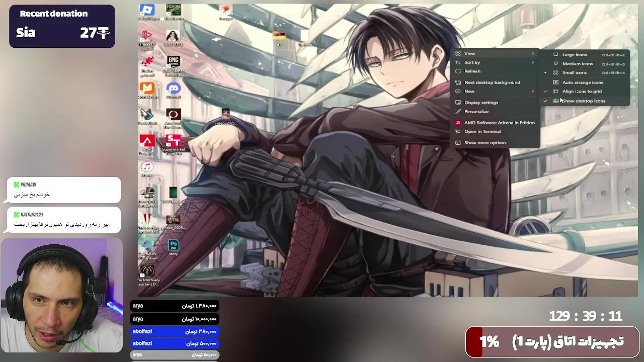Launch the Apex Legends shortcut
Screen dimensions: 644x362
(x=147, y=145)
